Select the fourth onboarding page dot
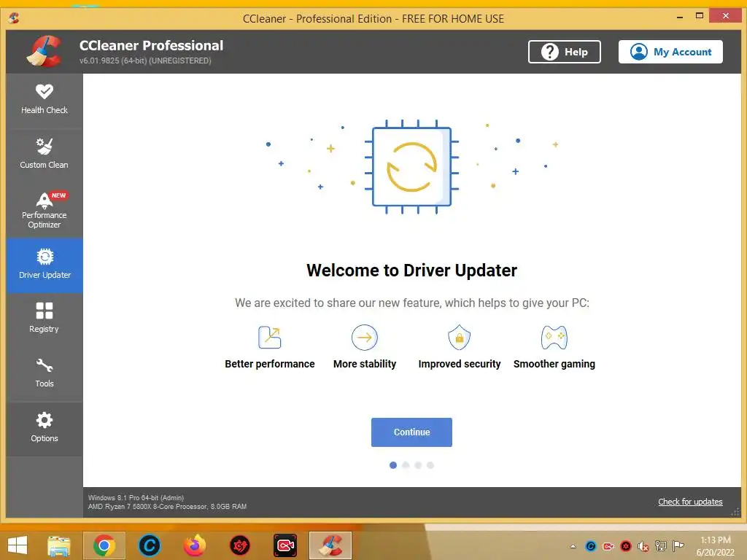The image size is (747, 560). pyautogui.click(x=430, y=465)
